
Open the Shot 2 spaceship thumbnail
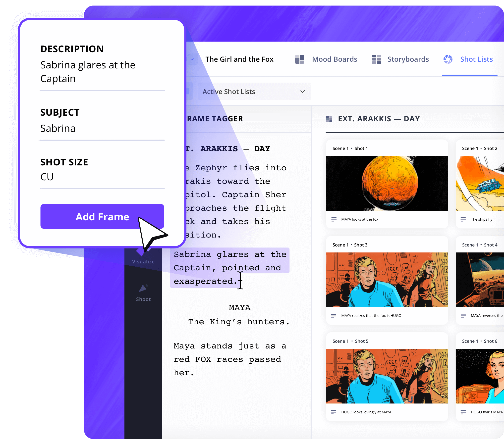(x=480, y=183)
